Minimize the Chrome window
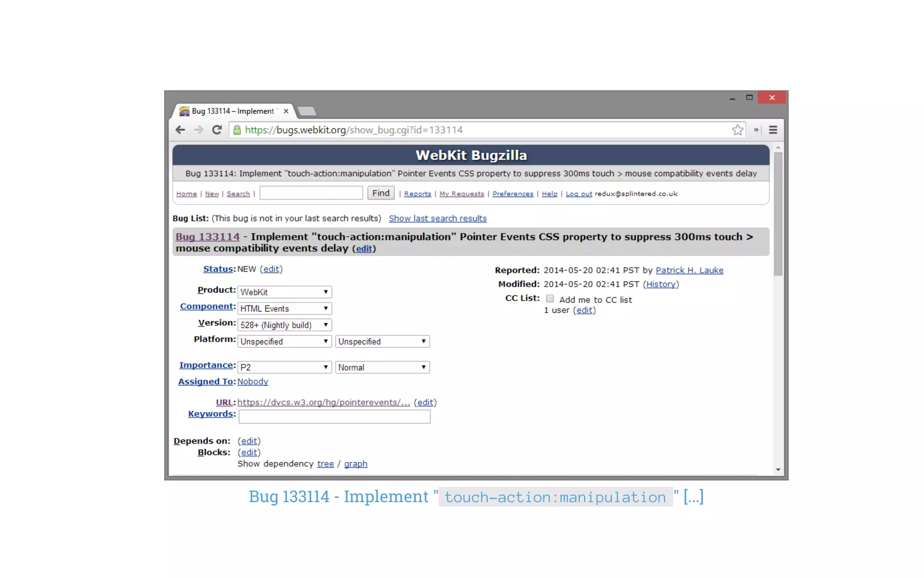924x578 pixels. point(732,98)
